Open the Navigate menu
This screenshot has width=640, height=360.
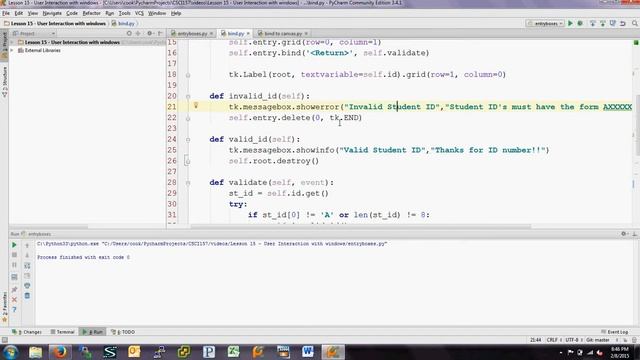click(x=52, y=13)
